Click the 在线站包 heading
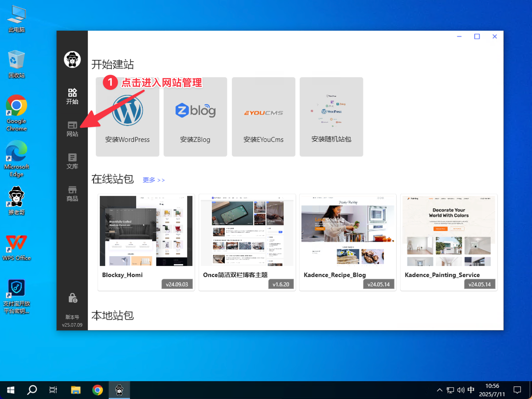The width and height of the screenshot is (532, 399). [x=113, y=179]
